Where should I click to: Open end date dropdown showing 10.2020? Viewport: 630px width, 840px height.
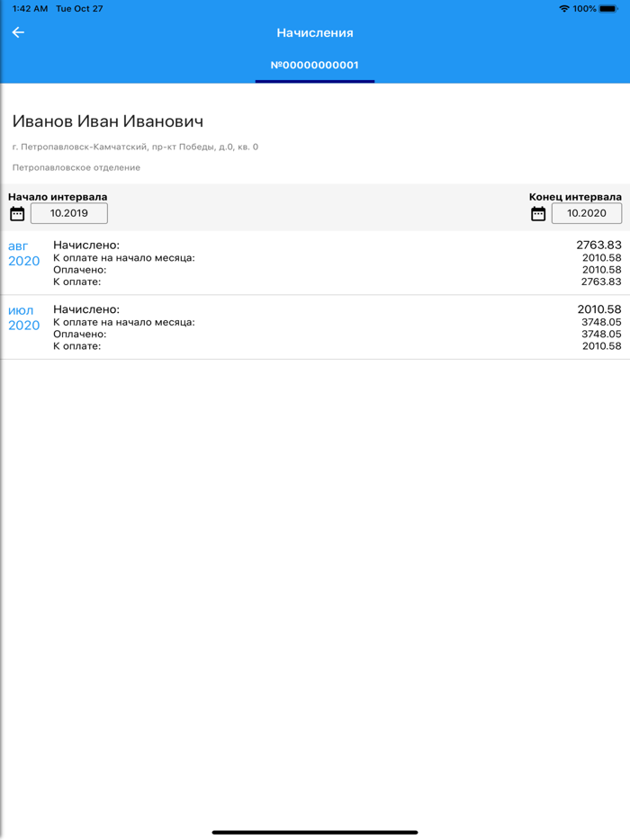[x=586, y=213]
